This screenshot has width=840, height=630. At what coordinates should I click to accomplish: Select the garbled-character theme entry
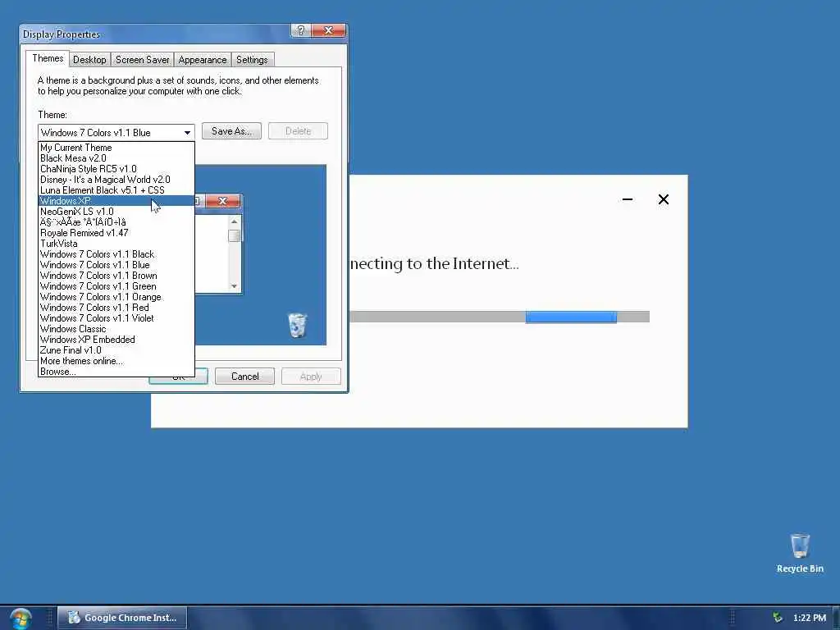[x=116, y=222]
